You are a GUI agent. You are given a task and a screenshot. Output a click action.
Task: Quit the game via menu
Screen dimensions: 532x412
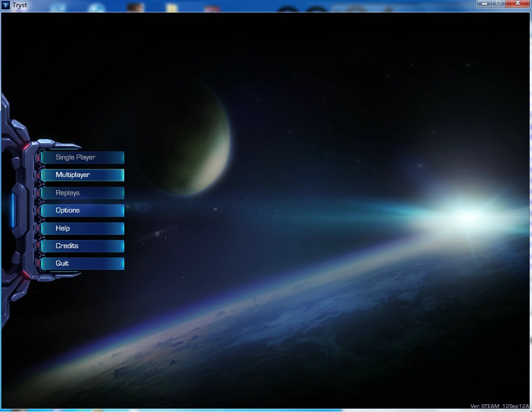click(82, 264)
